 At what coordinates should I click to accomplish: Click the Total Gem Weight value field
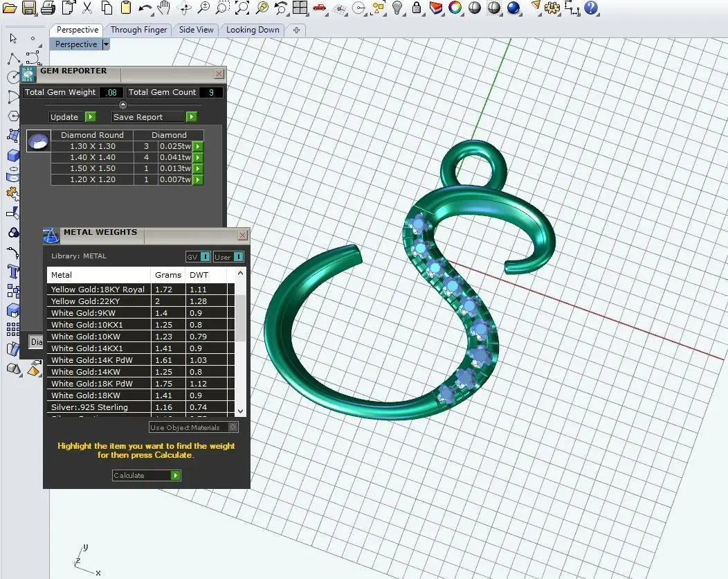point(111,93)
